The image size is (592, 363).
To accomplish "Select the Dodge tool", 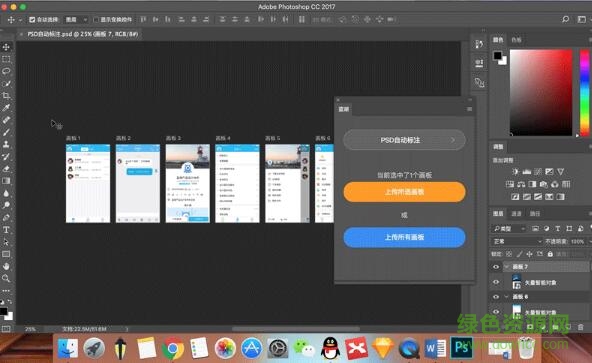I will coord(6,205).
